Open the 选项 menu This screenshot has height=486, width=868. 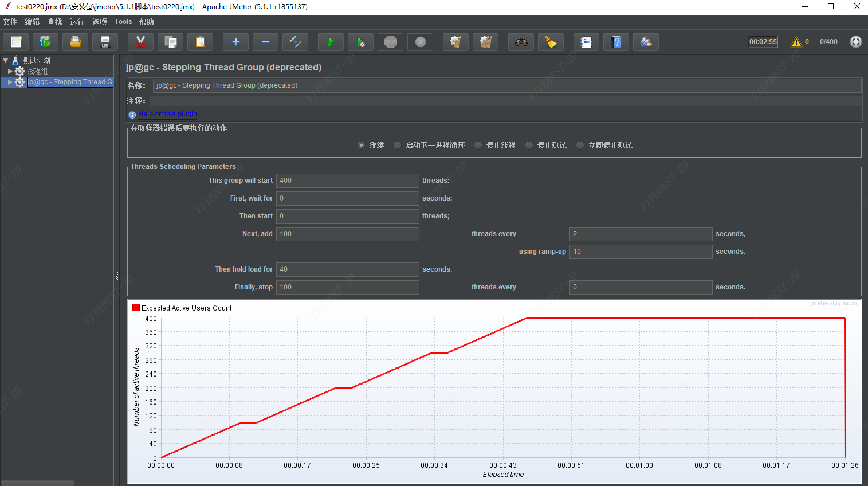coord(99,22)
